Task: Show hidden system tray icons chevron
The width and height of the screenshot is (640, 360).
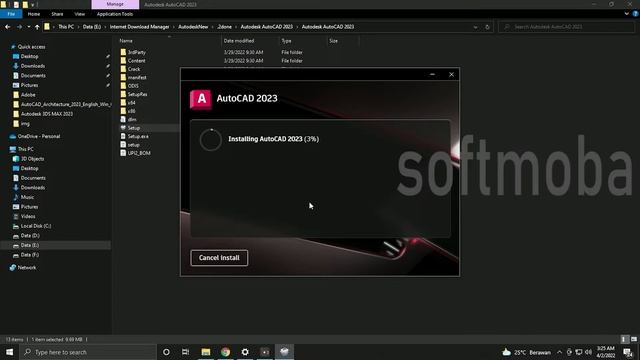Action: tap(560, 352)
